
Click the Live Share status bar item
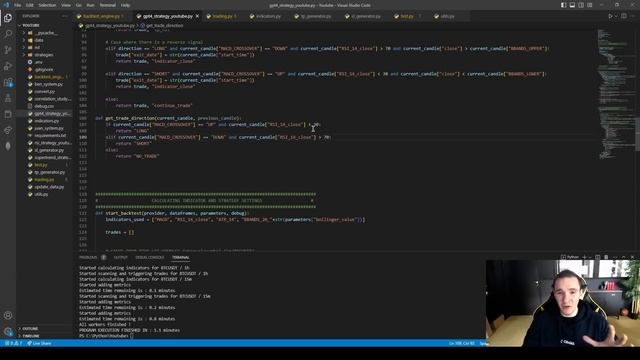[x=39, y=343]
